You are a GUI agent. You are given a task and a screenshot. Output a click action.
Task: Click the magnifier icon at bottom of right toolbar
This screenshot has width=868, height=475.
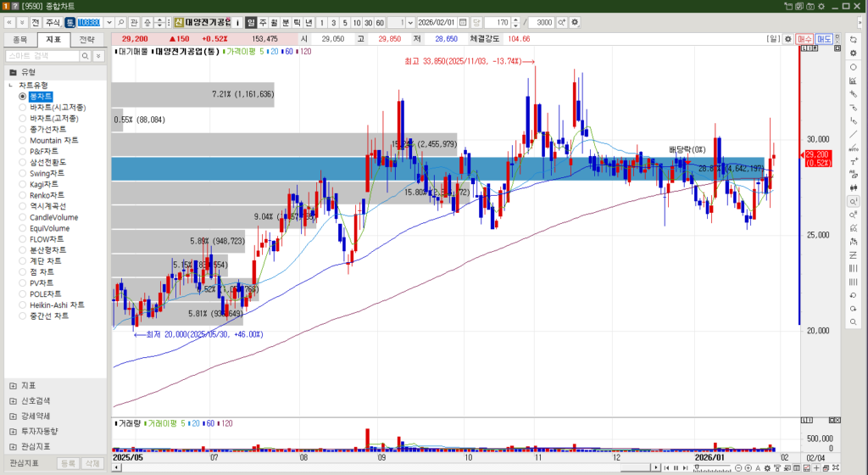tap(853, 322)
